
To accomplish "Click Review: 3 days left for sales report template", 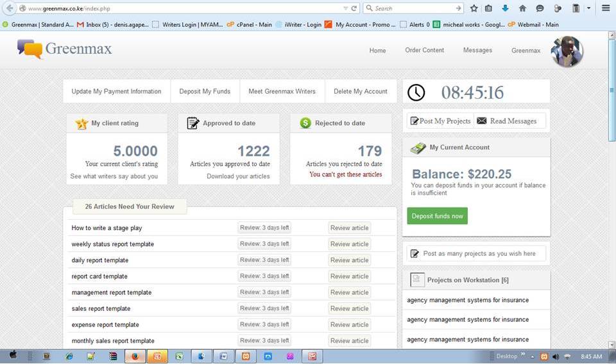I will pos(264,308).
